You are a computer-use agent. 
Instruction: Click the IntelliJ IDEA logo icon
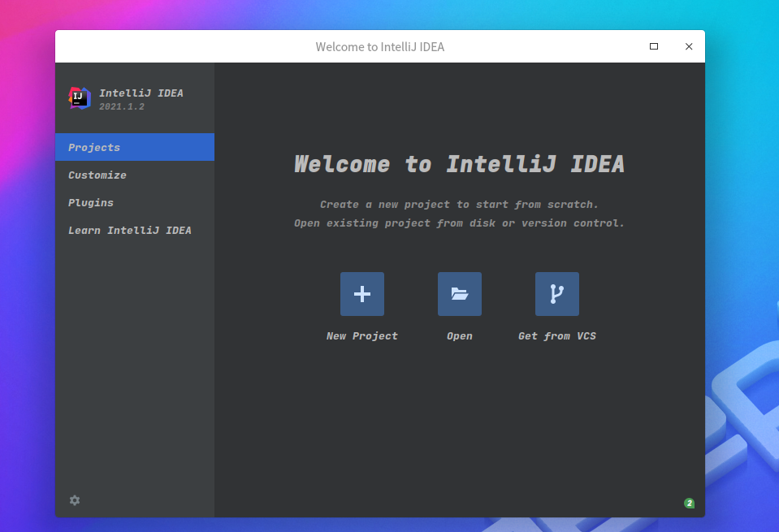pyautogui.click(x=80, y=97)
